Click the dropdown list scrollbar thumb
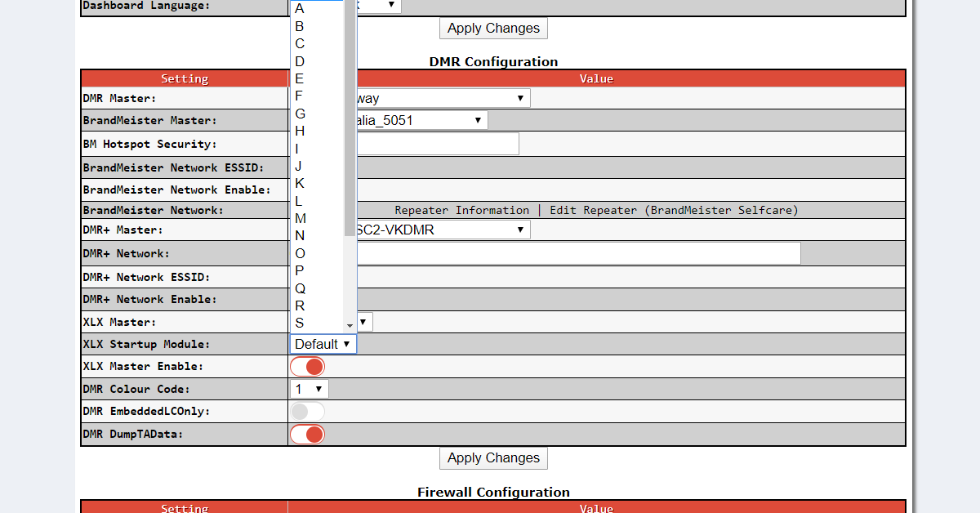The image size is (980, 513). (350, 118)
